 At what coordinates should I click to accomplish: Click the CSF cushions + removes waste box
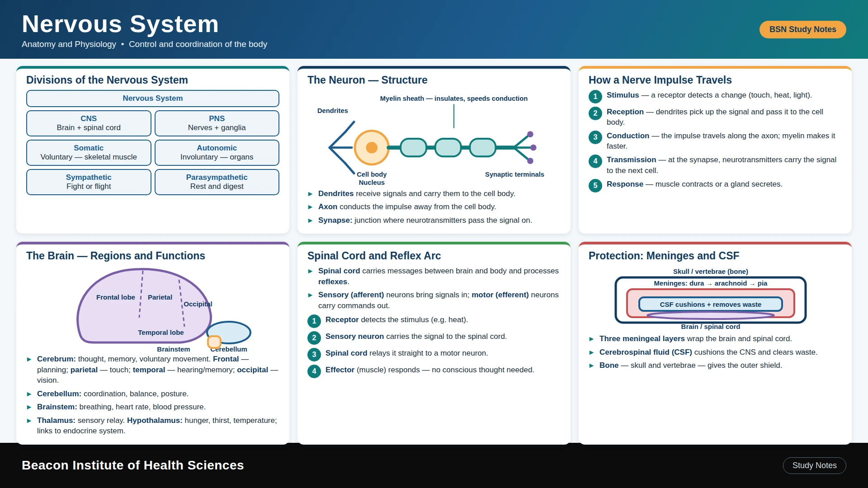pos(711,304)
